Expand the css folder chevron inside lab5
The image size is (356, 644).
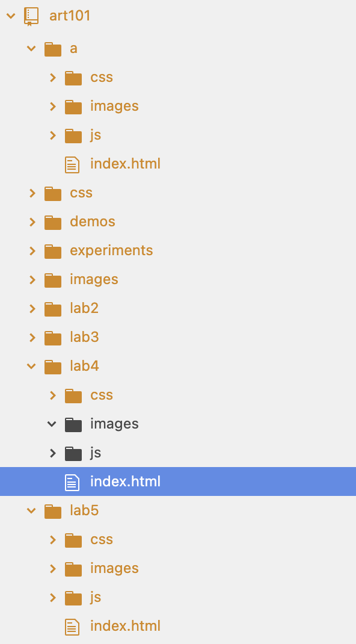53,539
